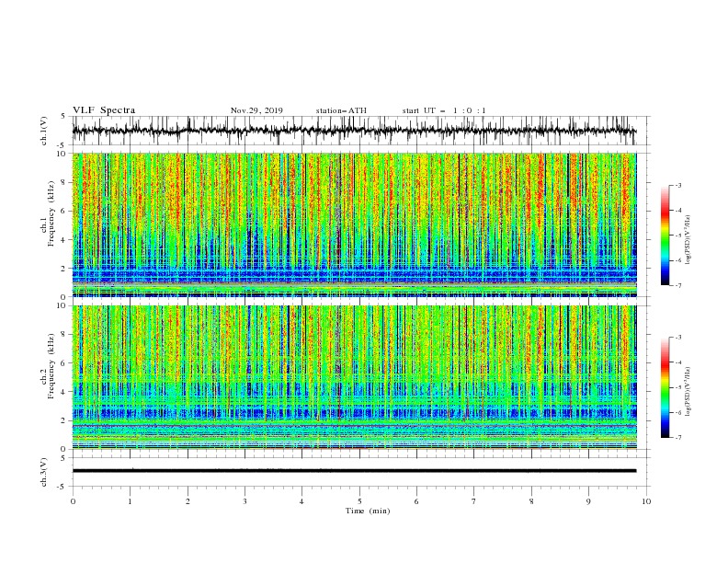The image size is (728, 563).
Task: Select the "2" kHz tick on ch.2 frequency axis
Action: tap(65, 420)
